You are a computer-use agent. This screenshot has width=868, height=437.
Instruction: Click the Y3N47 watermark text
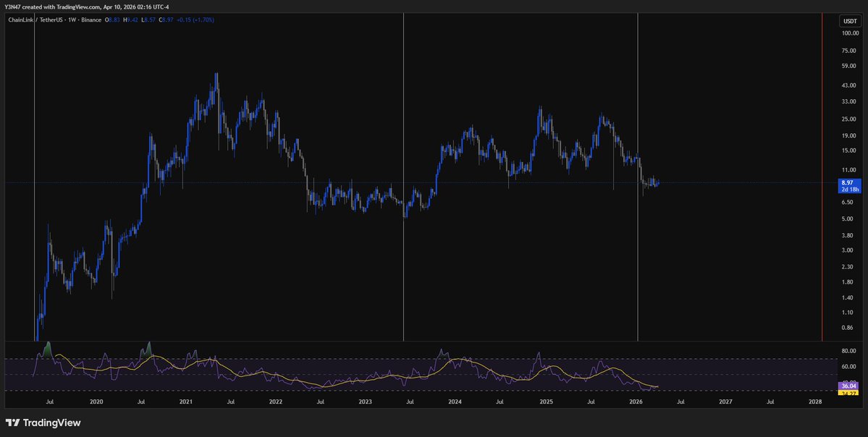click(x=11, y=6)
